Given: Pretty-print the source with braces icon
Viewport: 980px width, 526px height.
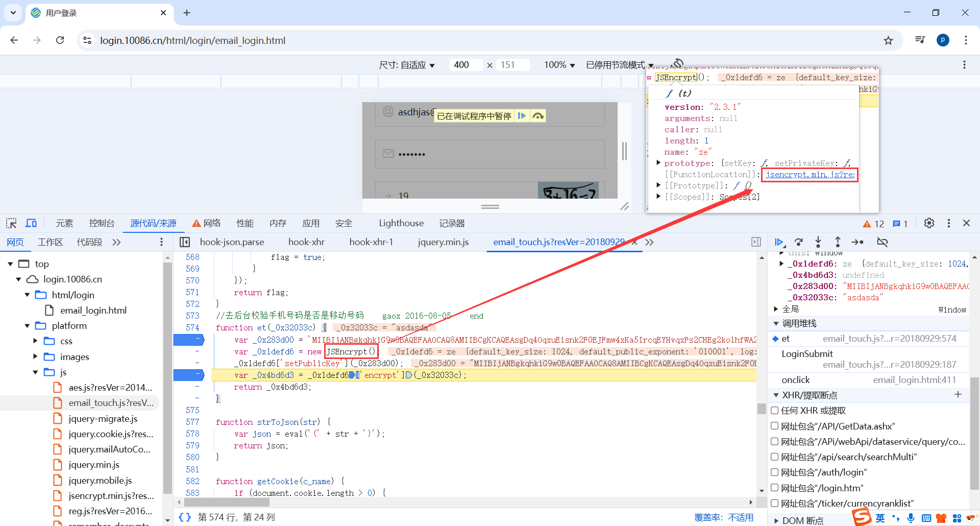Looking at the screenshot, I should coord(185,517).
